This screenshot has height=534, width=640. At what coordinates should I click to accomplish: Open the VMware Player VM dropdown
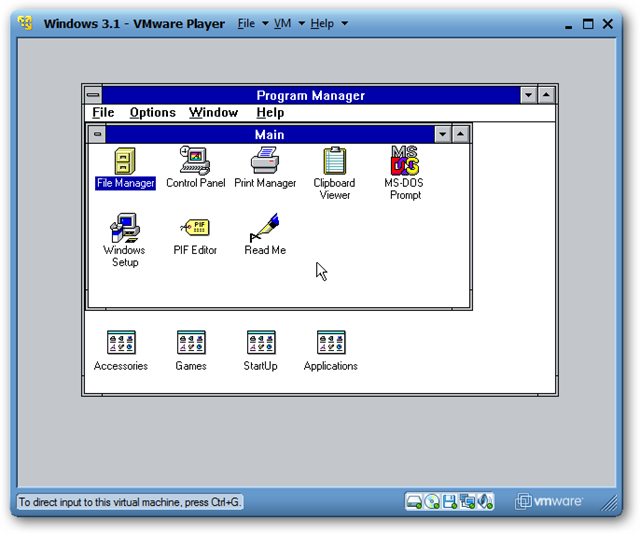click(x=289, y=24)
